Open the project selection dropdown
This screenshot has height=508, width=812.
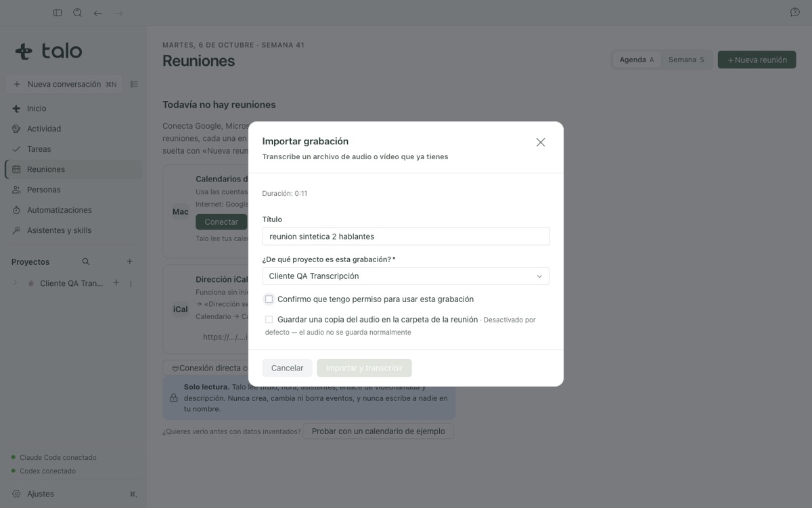coord(406,276)
